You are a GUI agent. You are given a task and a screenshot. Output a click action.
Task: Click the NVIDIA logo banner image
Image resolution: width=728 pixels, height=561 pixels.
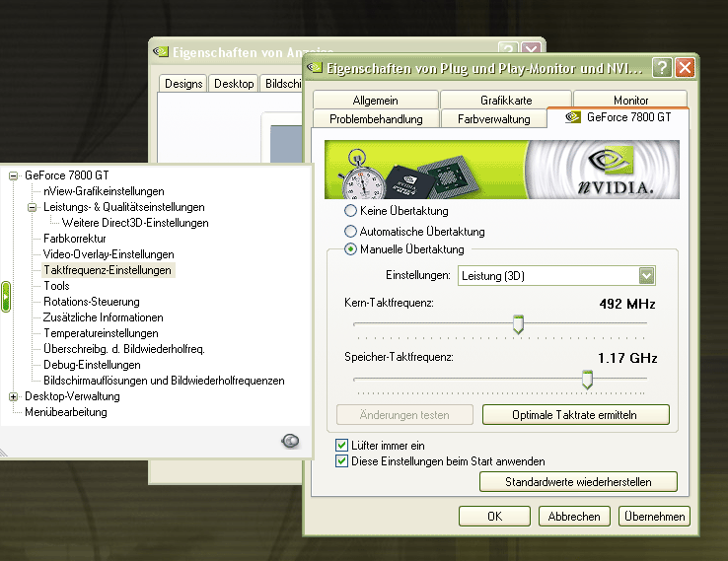tap(502, 170)
